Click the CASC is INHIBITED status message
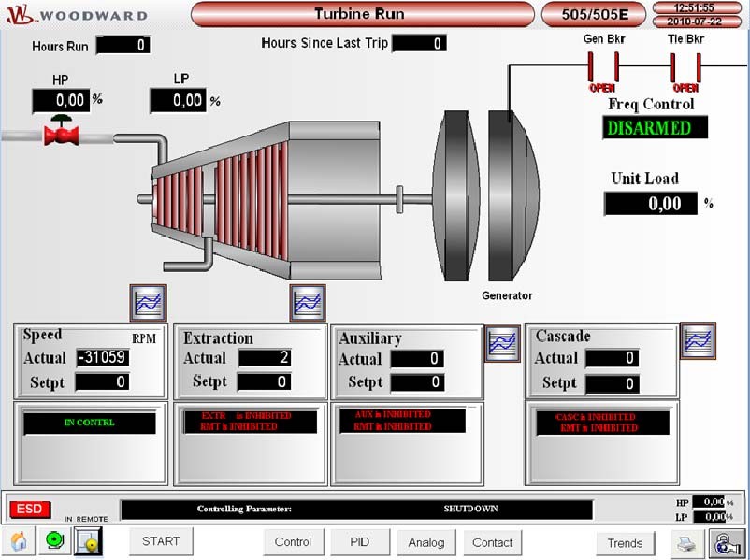This screenshot has width=750, height=560. (595, 417)
